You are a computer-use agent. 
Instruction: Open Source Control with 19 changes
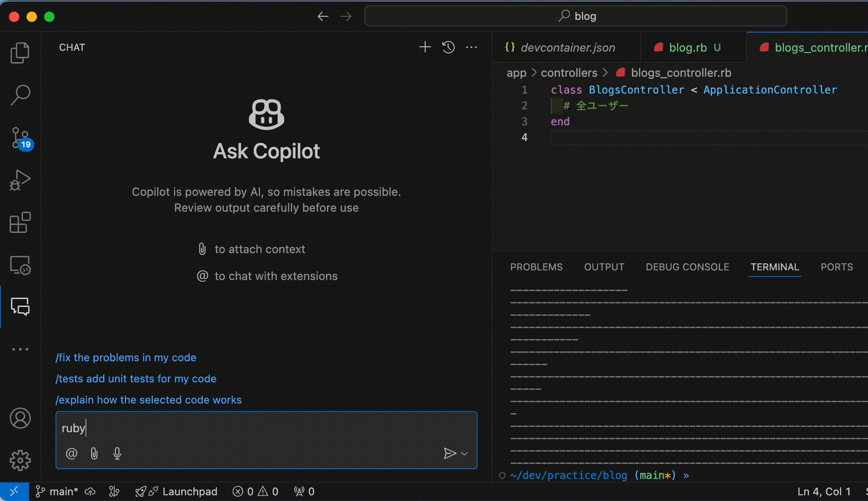(x=20, y=138)
